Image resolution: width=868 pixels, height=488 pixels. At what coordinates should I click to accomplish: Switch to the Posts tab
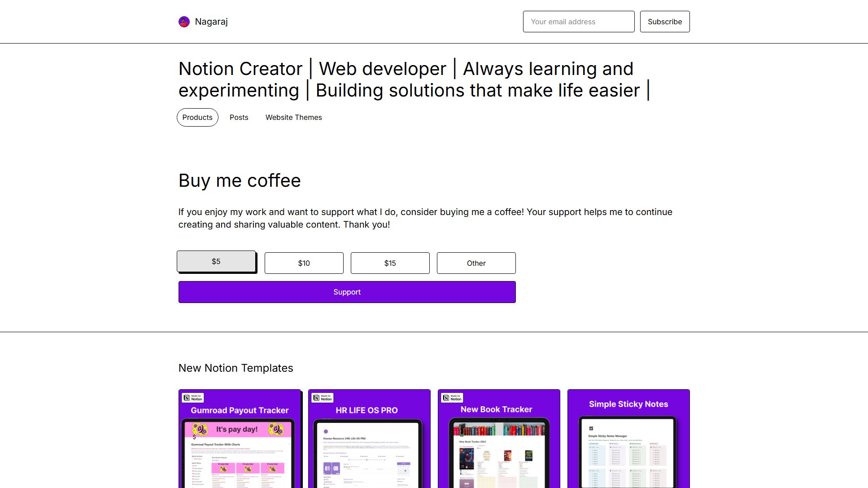point(239,117)
